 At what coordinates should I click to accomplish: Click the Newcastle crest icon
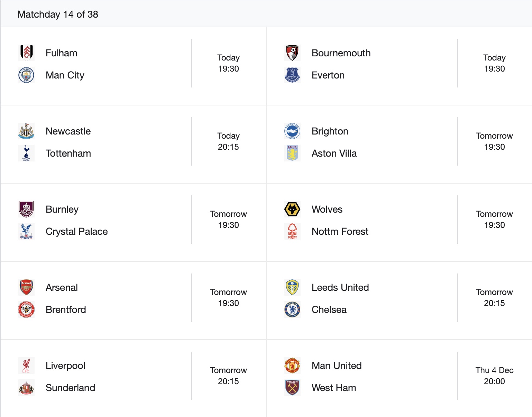26,131
